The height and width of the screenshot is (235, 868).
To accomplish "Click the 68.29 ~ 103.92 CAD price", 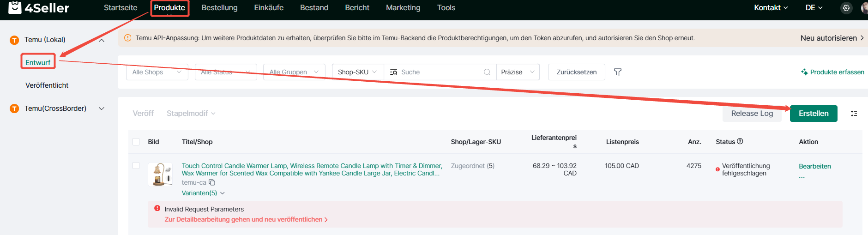I will coord(555,169).
